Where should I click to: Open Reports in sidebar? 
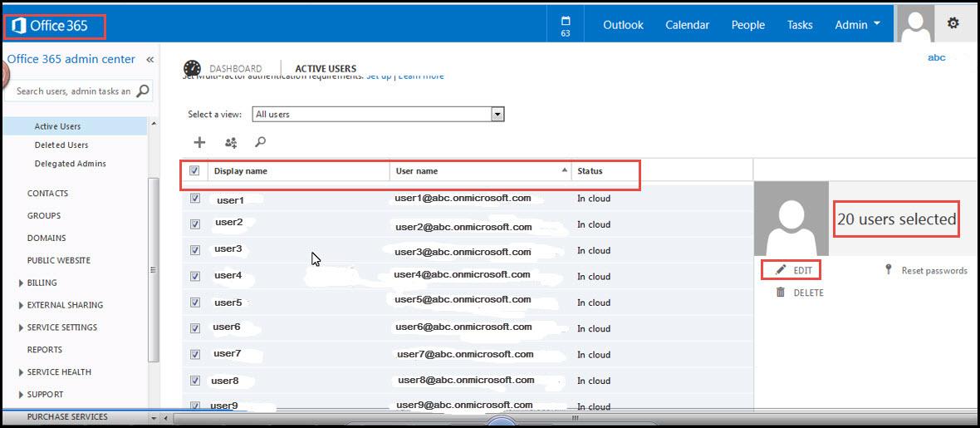click(44, 350)
